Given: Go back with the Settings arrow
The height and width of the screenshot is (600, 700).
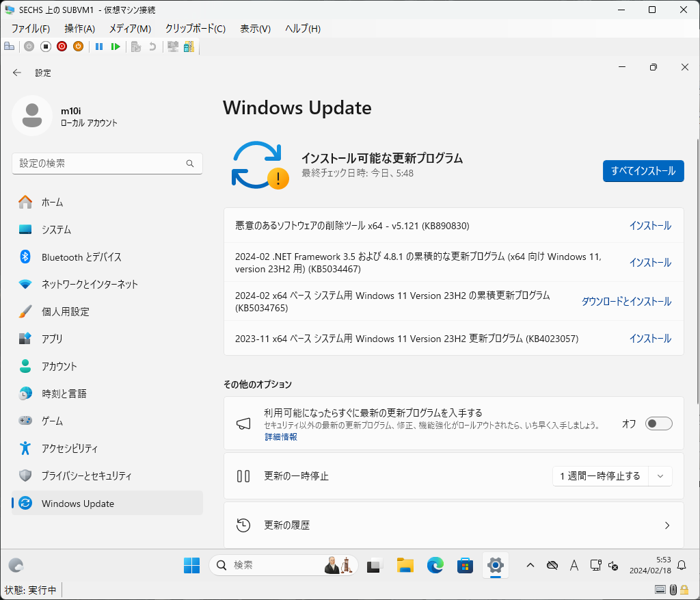Looking at the screenshot, I should (17, 73).
